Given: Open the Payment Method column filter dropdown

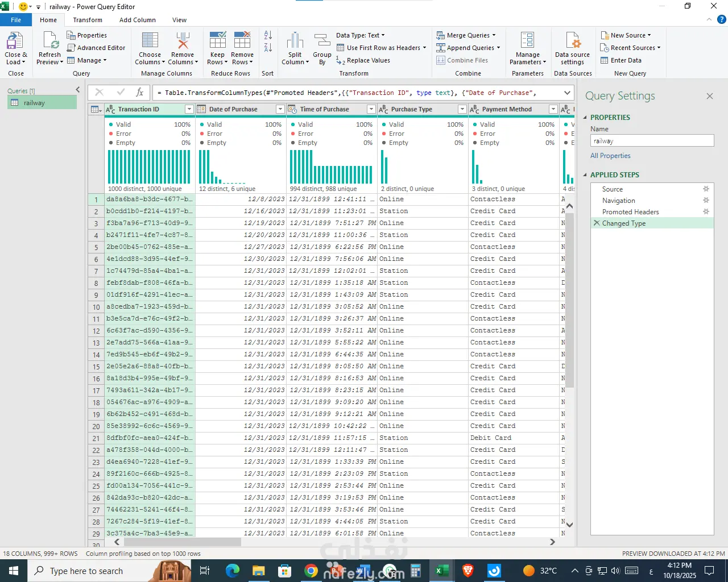Looking at the screenshot, I should click(553, 109).
